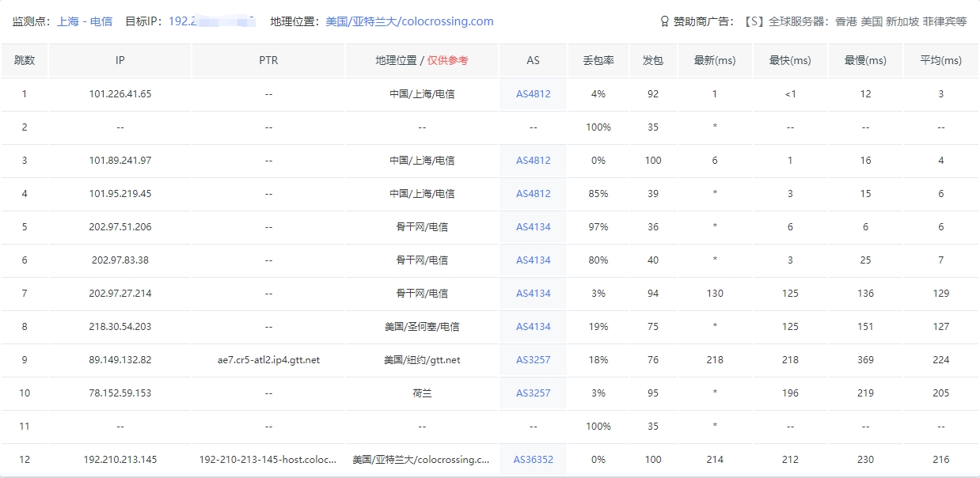Select IP 192.210.213.145 cell
The image size is (980, 478).
[x=120, y=459]
